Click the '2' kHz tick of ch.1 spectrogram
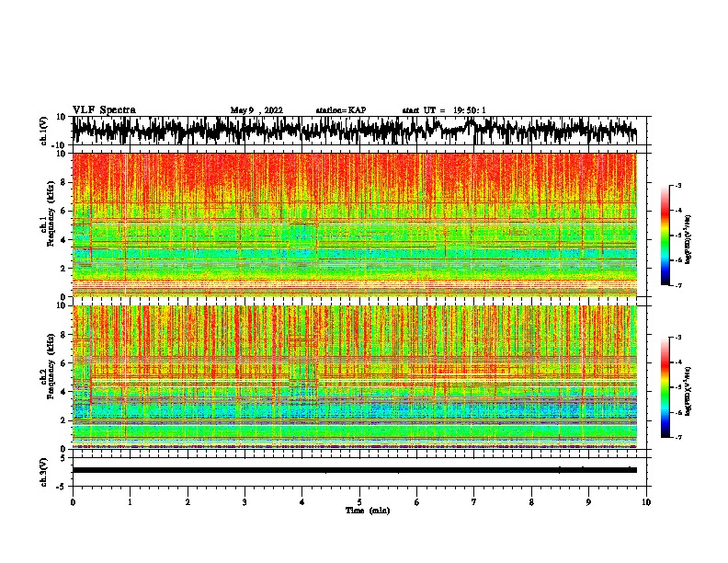 pos(63,269)
